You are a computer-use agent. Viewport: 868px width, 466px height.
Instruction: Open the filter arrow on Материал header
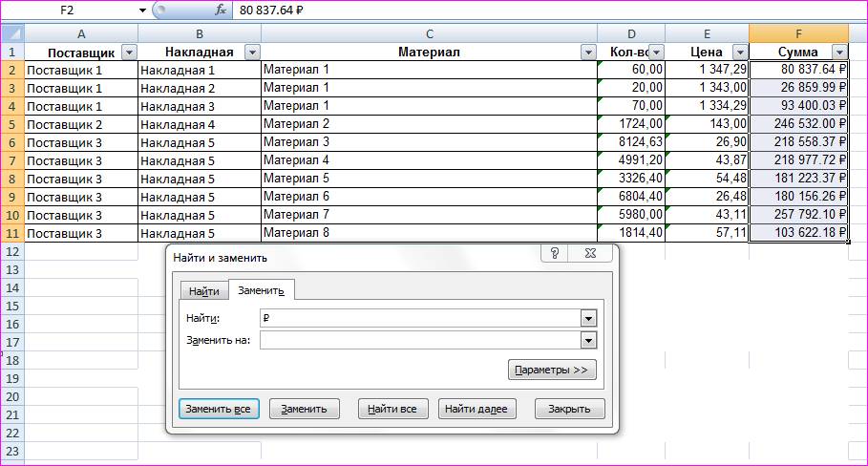[588, 53]
